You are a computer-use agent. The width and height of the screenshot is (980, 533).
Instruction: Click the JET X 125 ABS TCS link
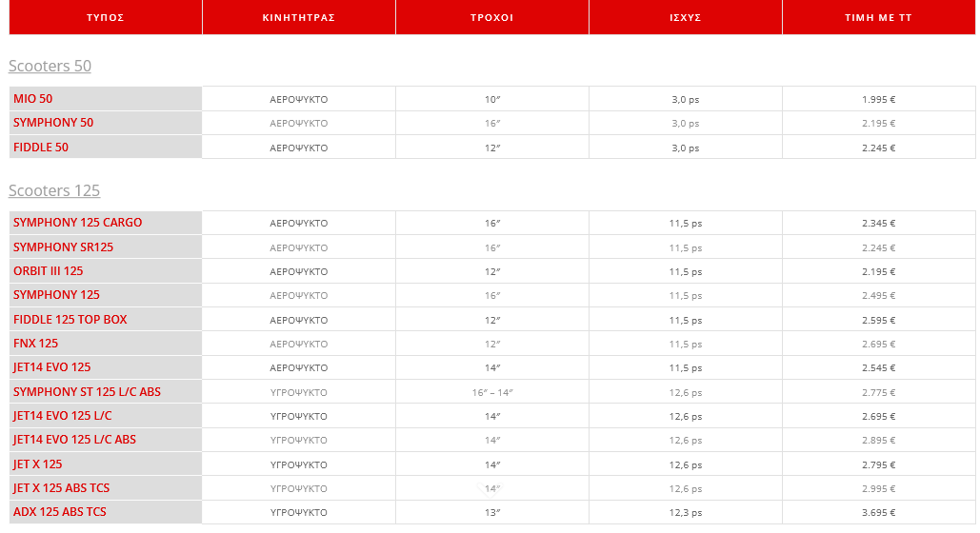pos(61,488)
